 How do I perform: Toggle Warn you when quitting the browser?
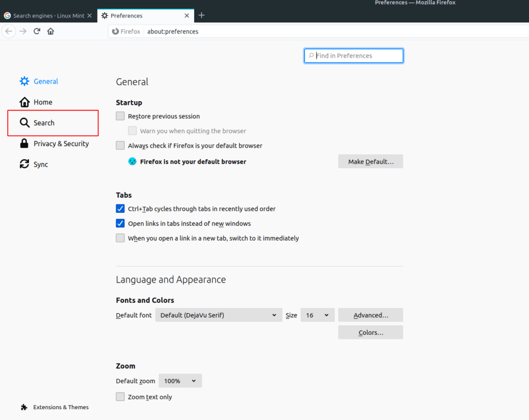click(132, 131)
